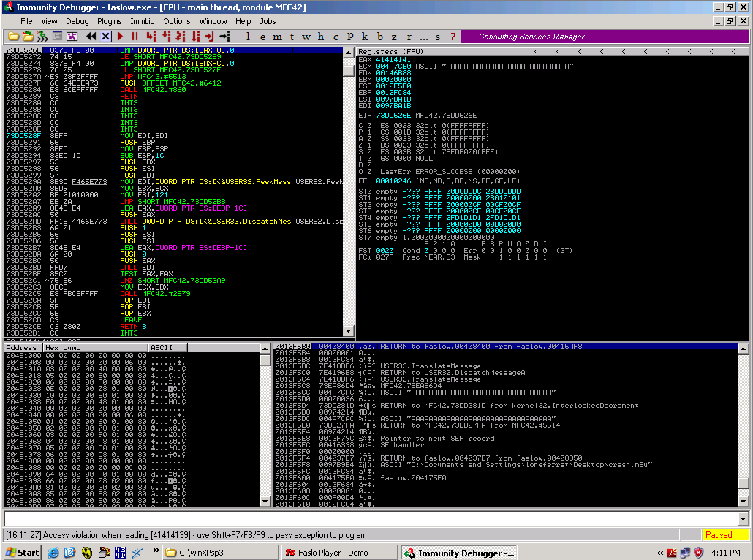Show windows list with 'w' button
This screenshot has height=560, width=753.
point(306,37)
